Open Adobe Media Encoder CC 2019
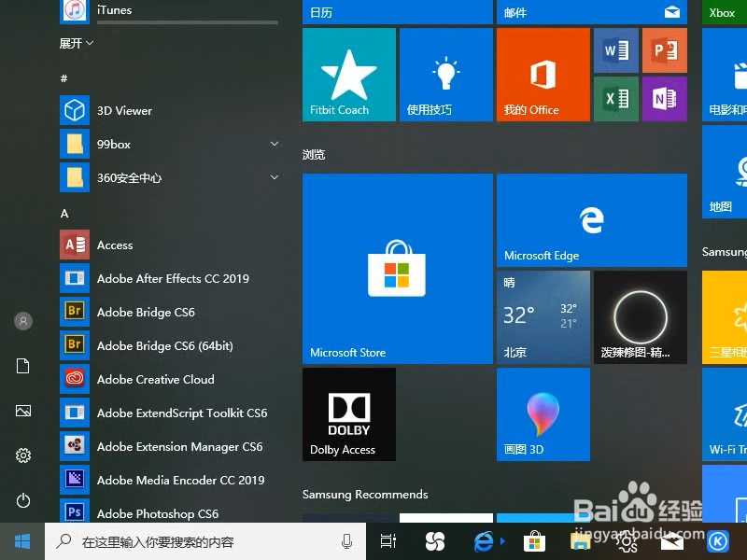This screenshot has width=747, height=560. coord(169,480)
